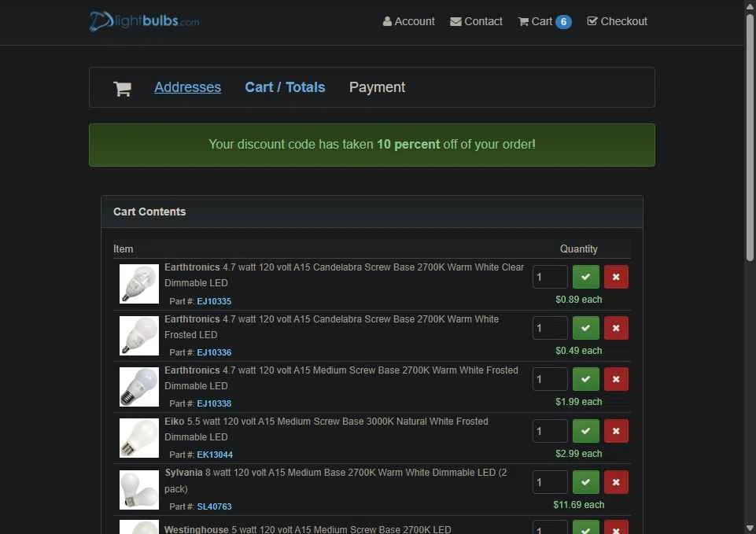Click the page vertical scrollbar thumb

750,138
